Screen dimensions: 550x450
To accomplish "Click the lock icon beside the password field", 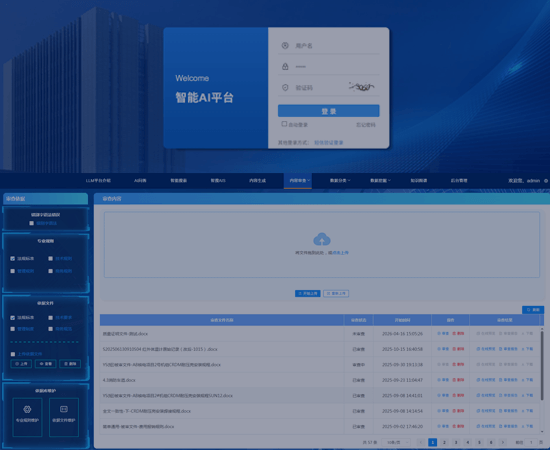I will coord(285,66).
